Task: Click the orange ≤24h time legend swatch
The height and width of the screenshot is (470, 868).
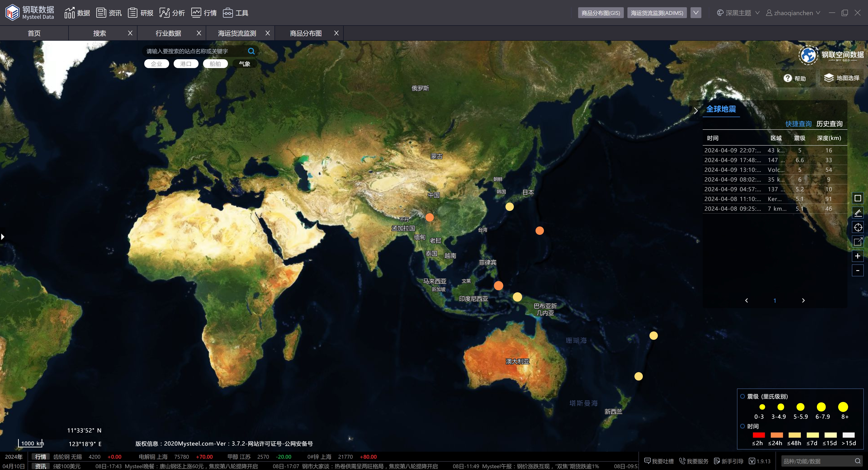Action: click(777, 435)
